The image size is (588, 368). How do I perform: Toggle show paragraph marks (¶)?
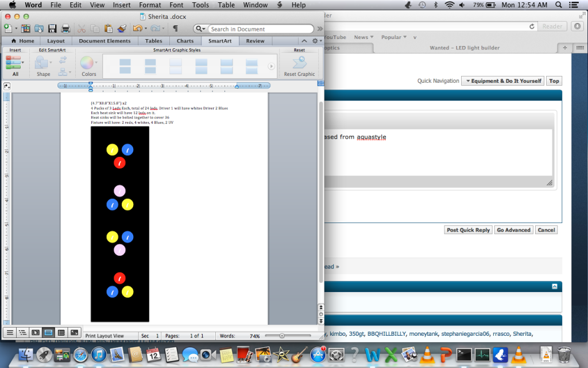(x=175, y=28)
